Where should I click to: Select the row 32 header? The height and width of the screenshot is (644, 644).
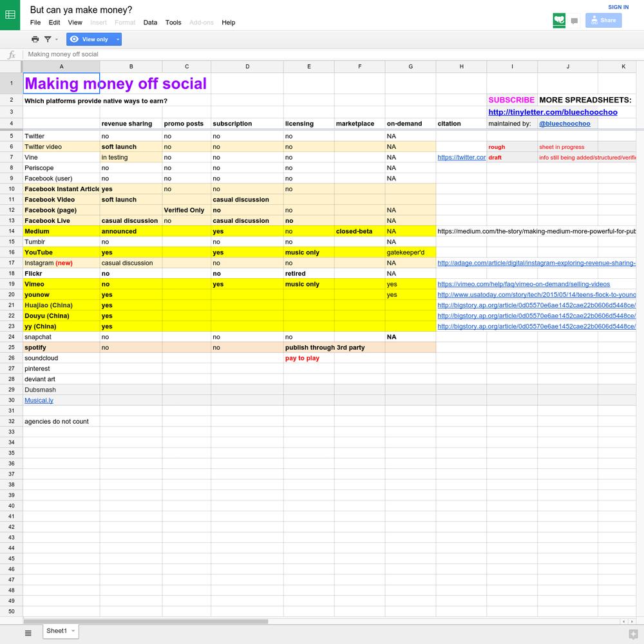[11, 421]
